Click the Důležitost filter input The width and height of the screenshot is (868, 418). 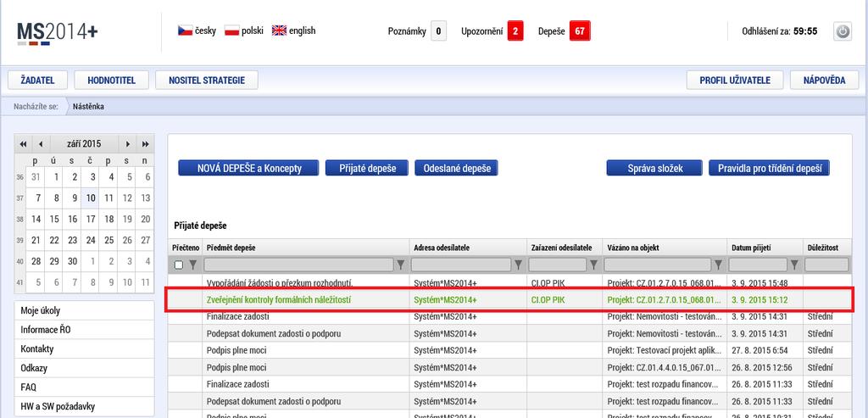pyautogui.click(x=826, y=265)
